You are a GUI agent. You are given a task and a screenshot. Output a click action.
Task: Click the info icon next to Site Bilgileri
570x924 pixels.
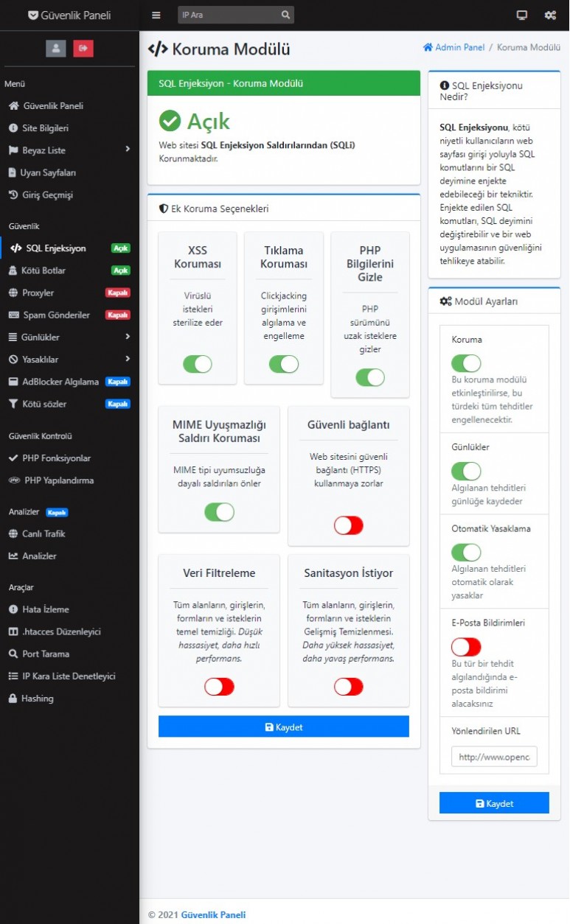tap(13, 128)
